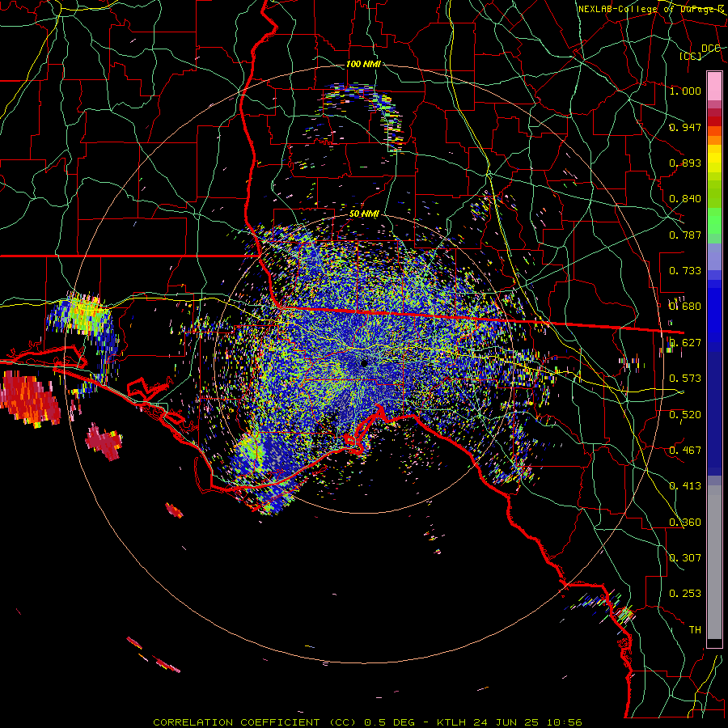The height and width of the screenshot is (728, 728).
Task: Click the 0.840 scale value
Action: pos(685,199)
